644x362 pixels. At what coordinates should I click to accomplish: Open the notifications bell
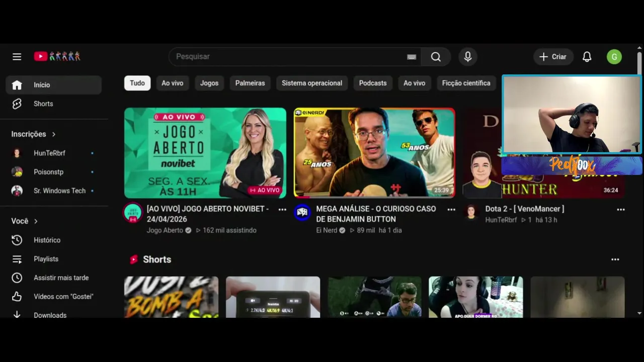pos(587,57)
